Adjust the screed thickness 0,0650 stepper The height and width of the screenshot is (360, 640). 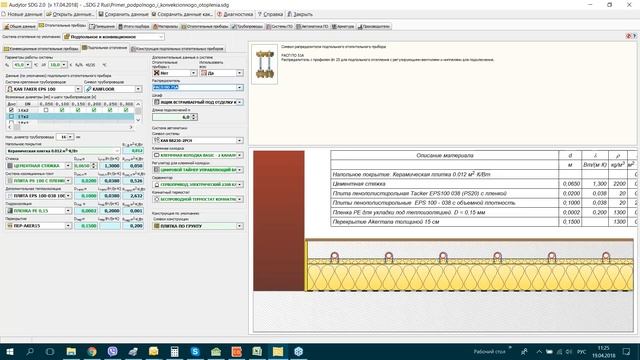click(x=94, y=166)
